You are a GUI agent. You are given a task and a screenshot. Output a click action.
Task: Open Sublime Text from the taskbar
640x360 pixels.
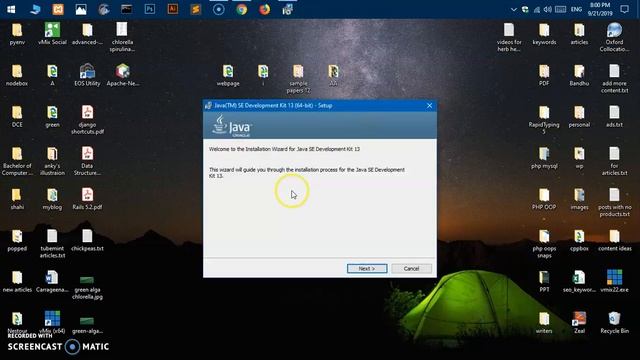tap(196, 9)
